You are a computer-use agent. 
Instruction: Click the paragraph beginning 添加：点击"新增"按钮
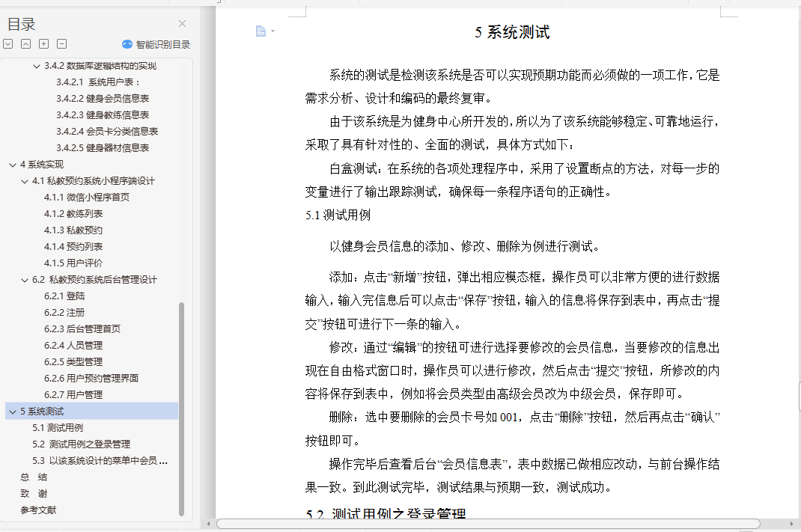[x=512, y=301]
